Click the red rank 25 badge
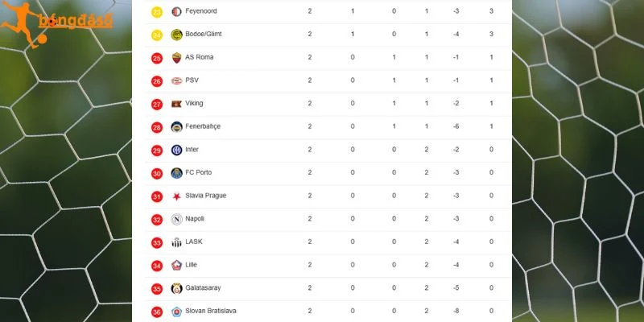 (157, 58)
